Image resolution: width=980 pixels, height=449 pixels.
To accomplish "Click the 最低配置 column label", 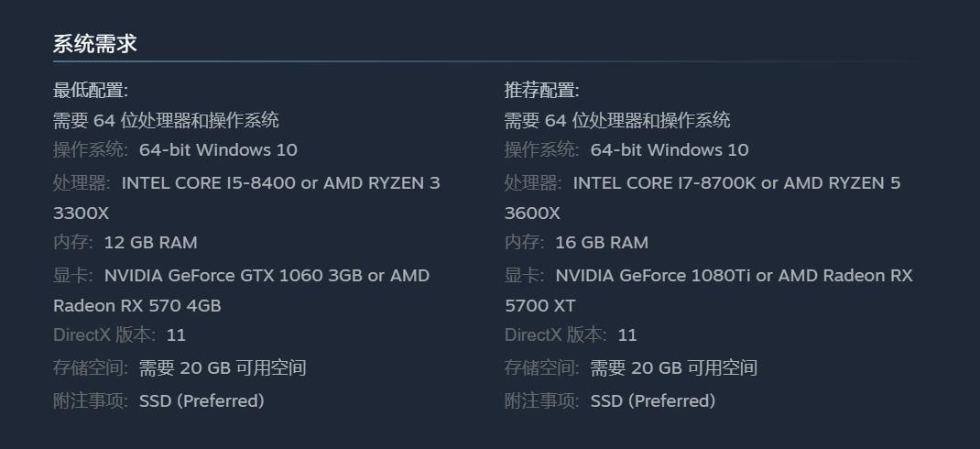I will pos(91,91).
